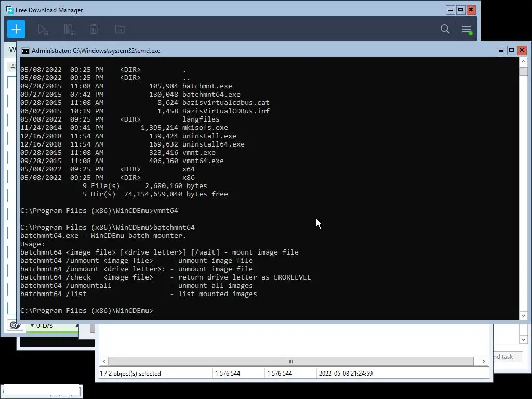Open search in Free Download Manager

point(445,29)
